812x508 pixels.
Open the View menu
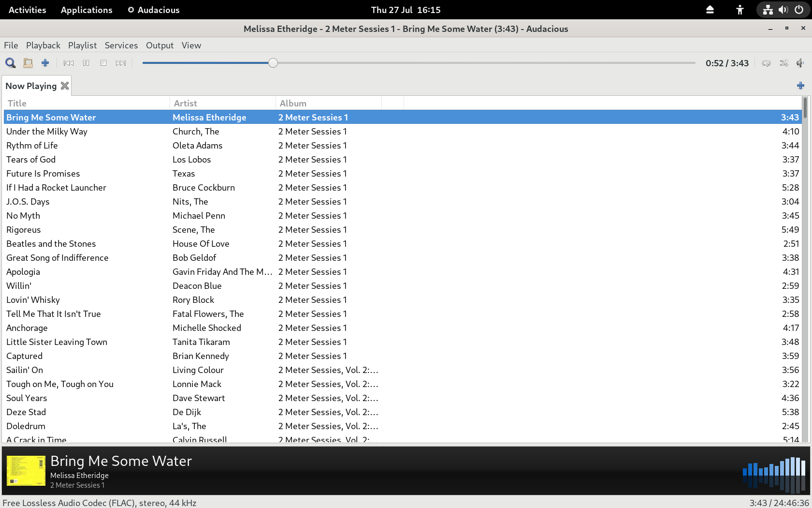191,45
